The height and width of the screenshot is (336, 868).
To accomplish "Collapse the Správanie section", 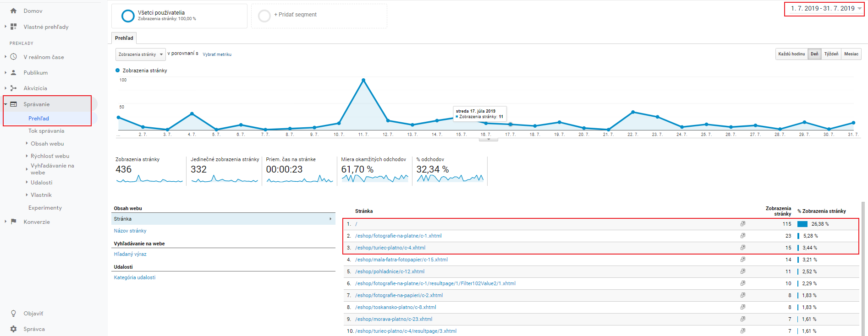I will click(5, 104).
